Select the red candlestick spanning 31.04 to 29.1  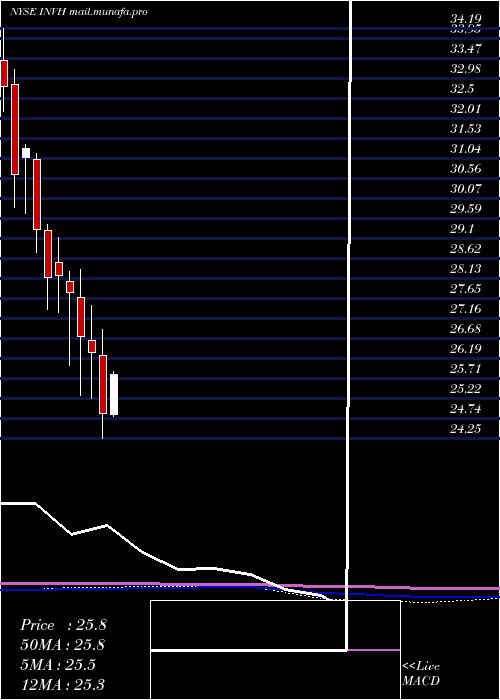(37, 194)
